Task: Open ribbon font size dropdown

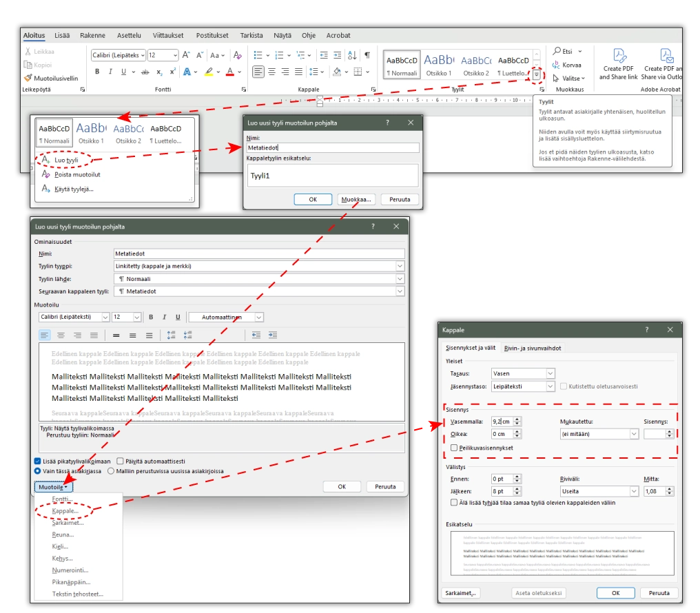Action: tap(175, 55)
